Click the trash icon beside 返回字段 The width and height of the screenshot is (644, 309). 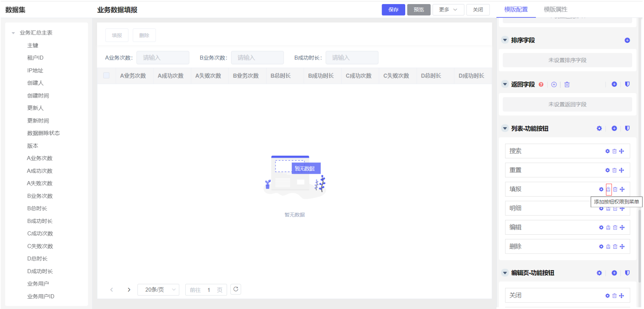tap(567, 85)
